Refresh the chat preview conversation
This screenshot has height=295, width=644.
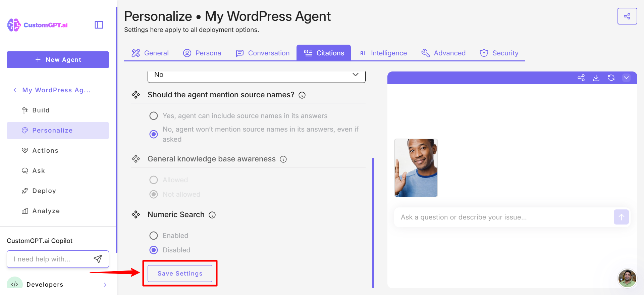point(611,78)
